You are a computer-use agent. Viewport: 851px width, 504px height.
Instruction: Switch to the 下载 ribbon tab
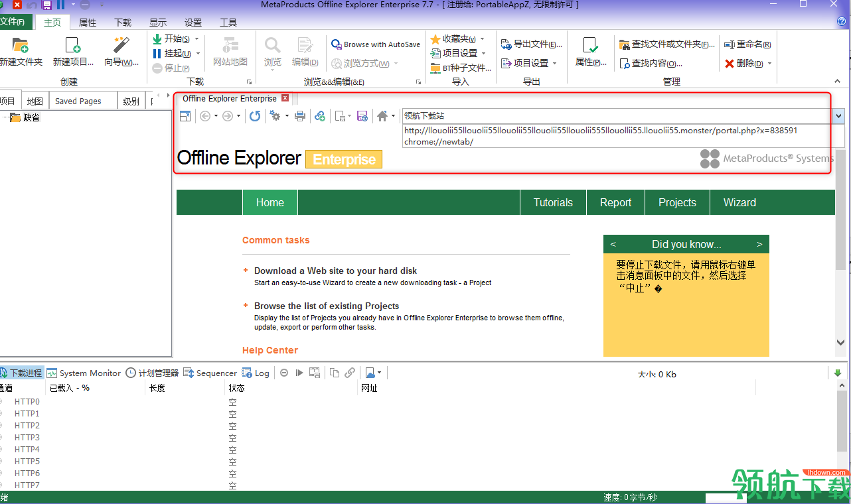tap(123, 23)
